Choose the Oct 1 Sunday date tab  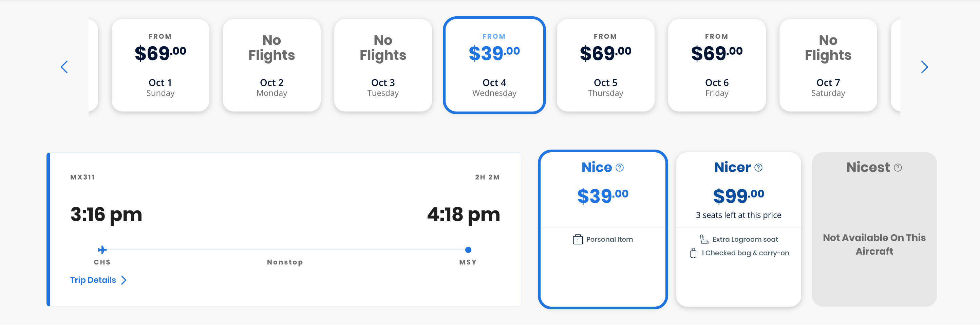(x=160, y=65)
